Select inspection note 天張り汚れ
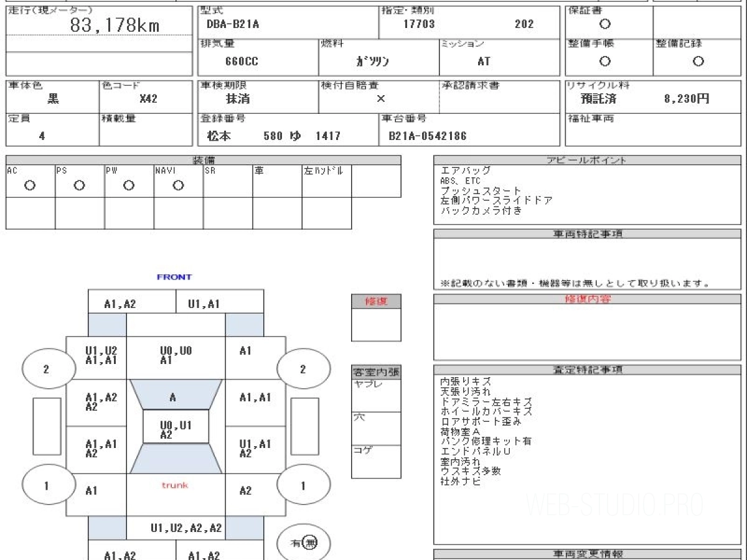The image size is (747, 560). pyautogui.click(x=466, y=391)
